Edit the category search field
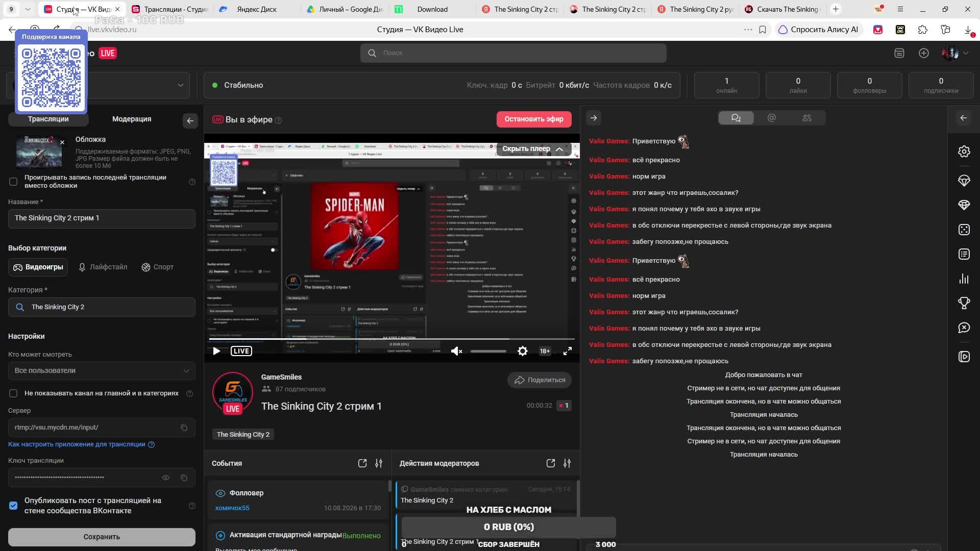The height and width of the screenshot is (551, 980). (102, 307)
